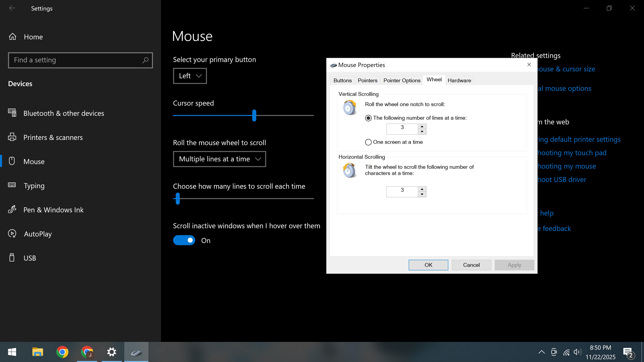Open File Explorer from the taskbar
Viewport: 644px width, 362px height.
coord(38,352)
